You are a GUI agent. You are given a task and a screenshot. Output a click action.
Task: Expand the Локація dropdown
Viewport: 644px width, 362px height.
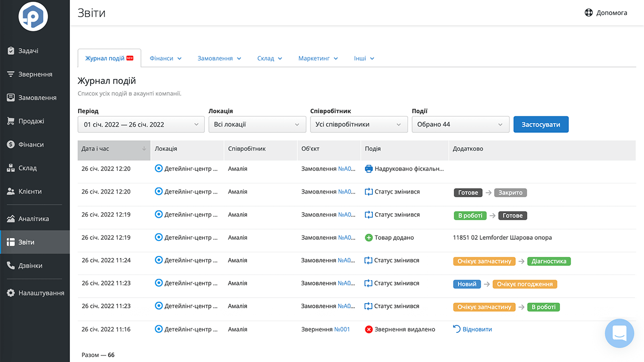click(x=257, y=124)
